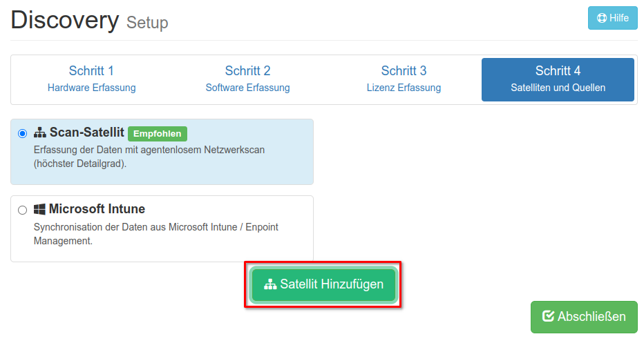Click the network icon beside Scan-Satellit title
The width and height of the screenshot is (644, 343).
[x=40, y=133]
